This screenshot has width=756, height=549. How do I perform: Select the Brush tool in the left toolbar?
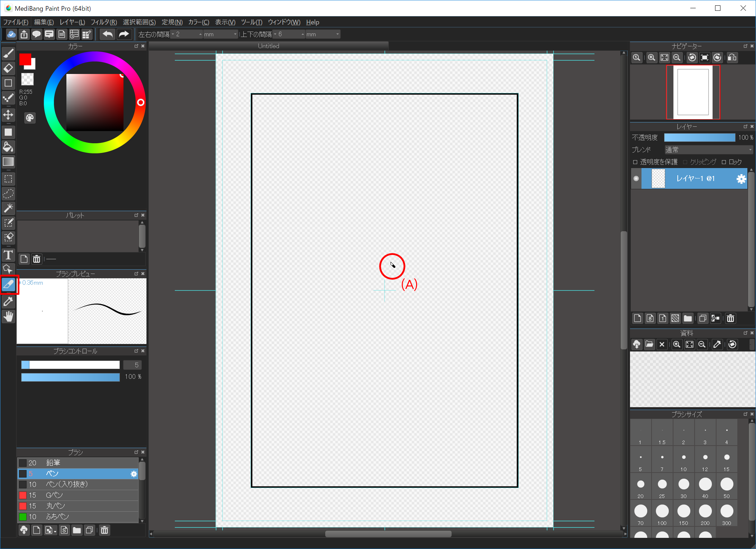pos(8,53)
